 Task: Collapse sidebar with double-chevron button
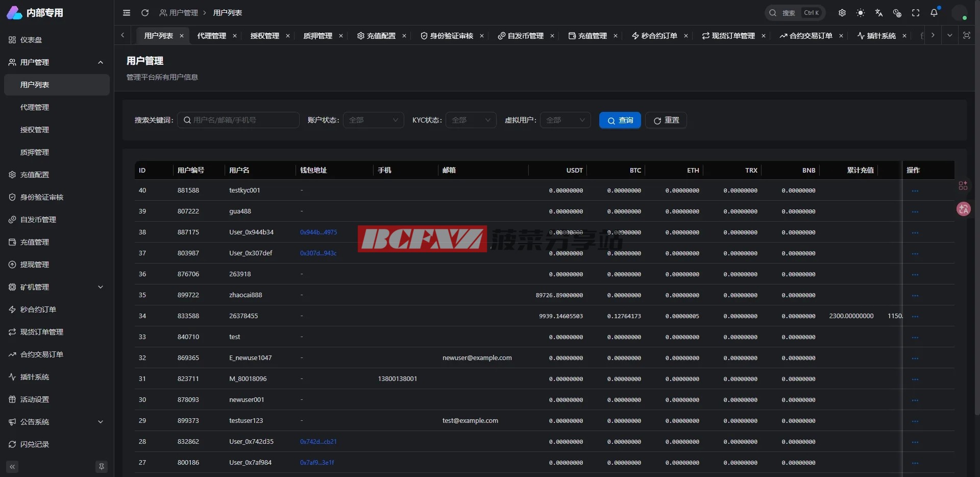pos(12,466)
